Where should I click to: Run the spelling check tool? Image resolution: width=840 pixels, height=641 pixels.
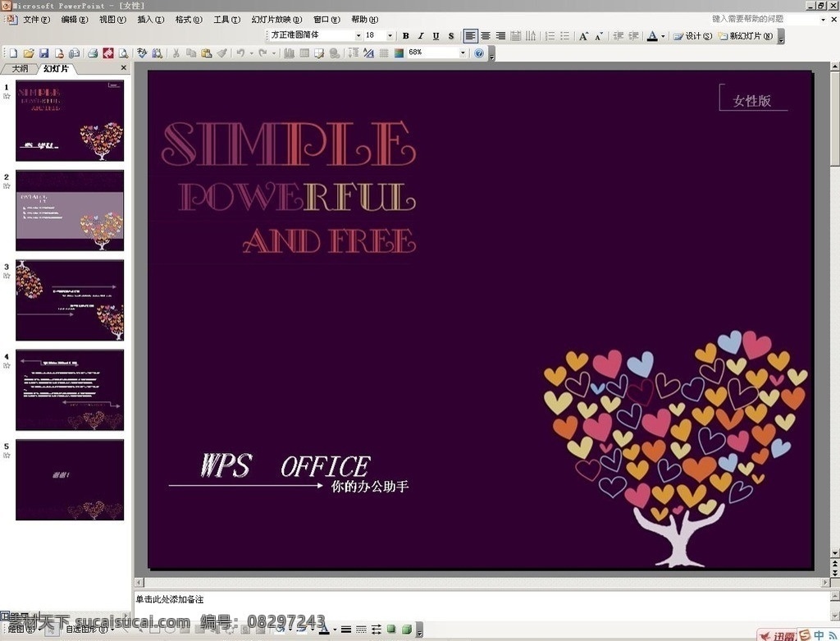pos(142,53)
